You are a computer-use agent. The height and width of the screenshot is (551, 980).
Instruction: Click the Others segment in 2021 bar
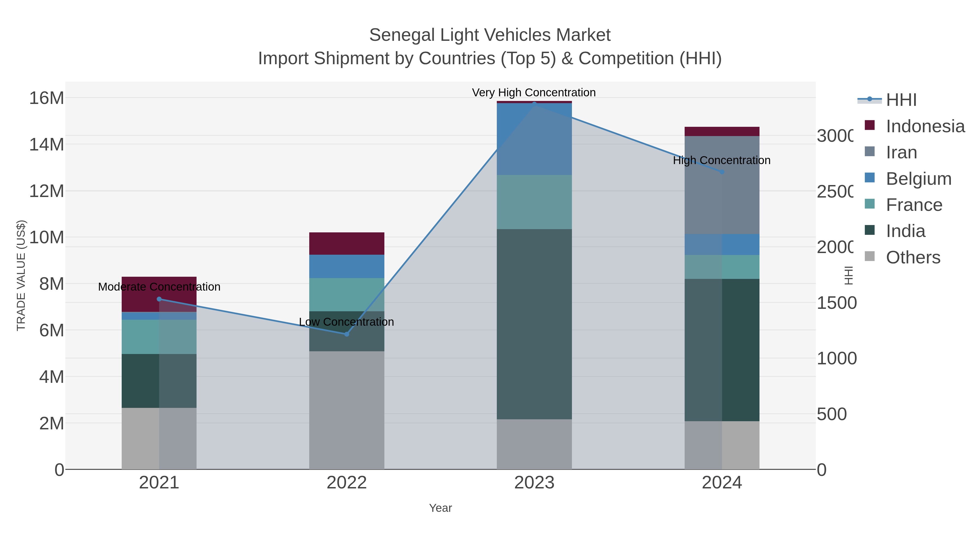pos(159,439)
